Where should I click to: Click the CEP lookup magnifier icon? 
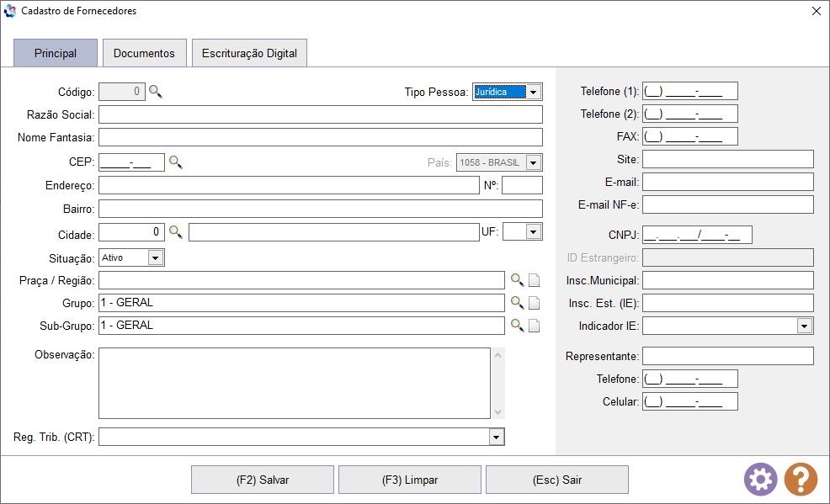(175, 162)
